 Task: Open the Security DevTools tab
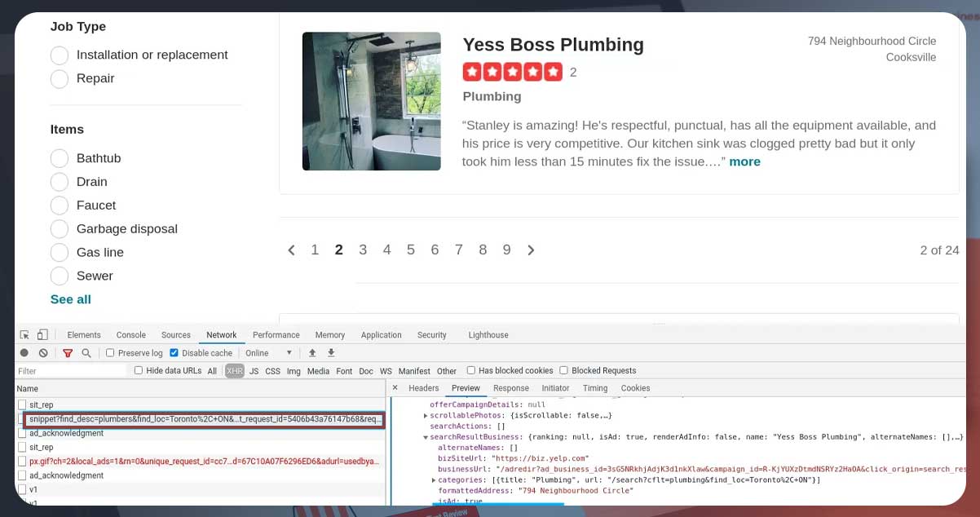432,335
